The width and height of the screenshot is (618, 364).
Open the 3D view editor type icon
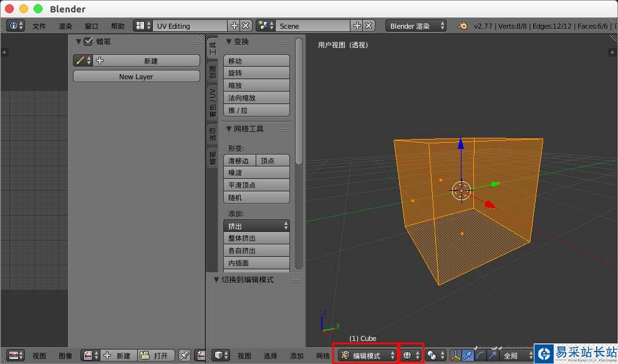pyautogui.click(x=221, y=355)
